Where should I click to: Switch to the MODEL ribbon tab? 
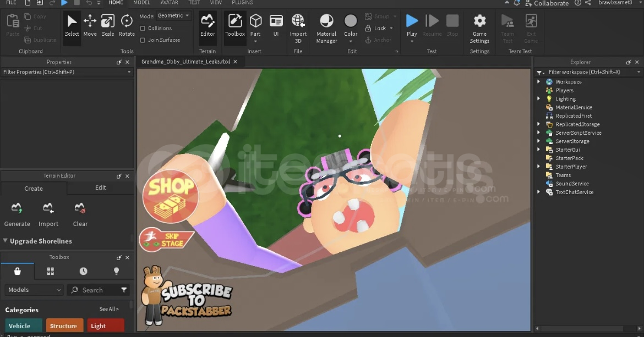141,2
